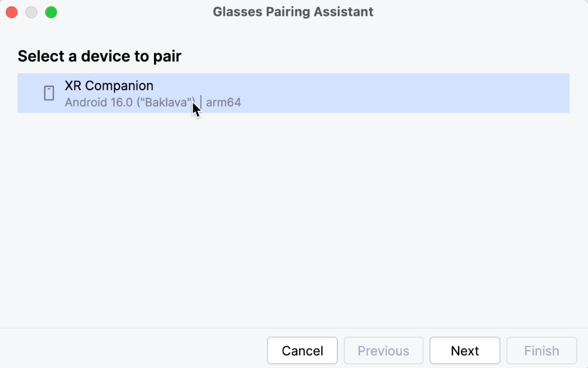The height and width of the screenshot is (368, 588).
Task: Click the divider line above the footer buttons
Action: pos(293,328)
